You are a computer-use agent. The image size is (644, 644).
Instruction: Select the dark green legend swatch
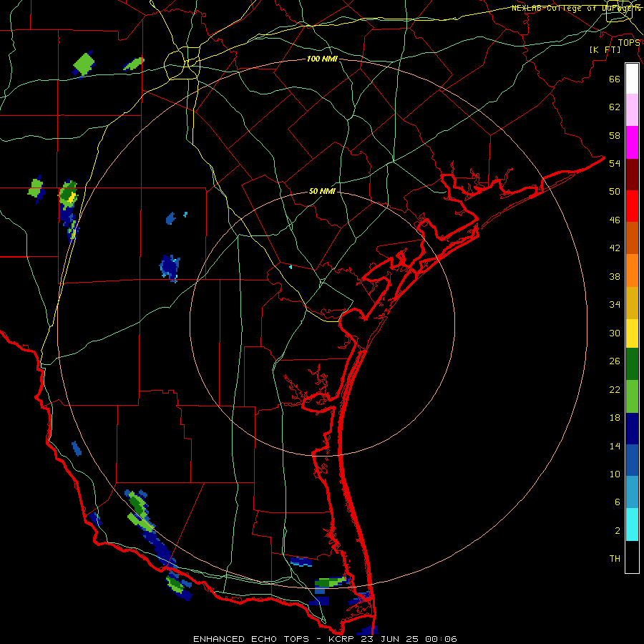pyautogui.click(x=632, y=364)
